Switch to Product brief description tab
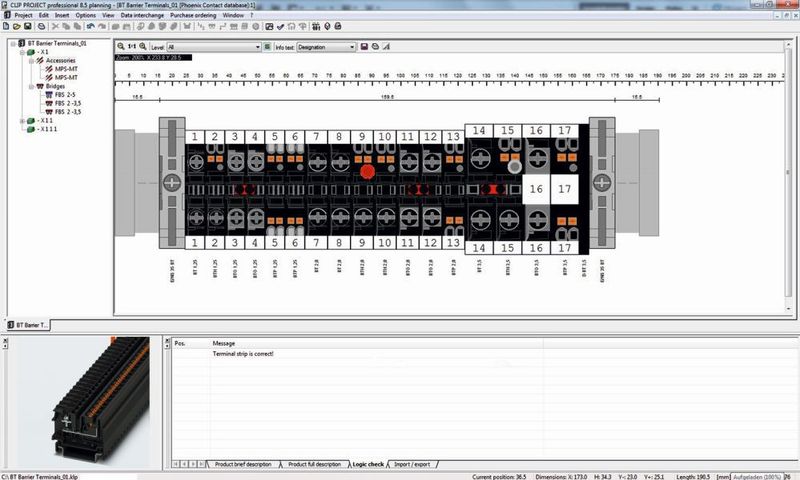Viewport: 800px width, 480px height. point(243,464)
